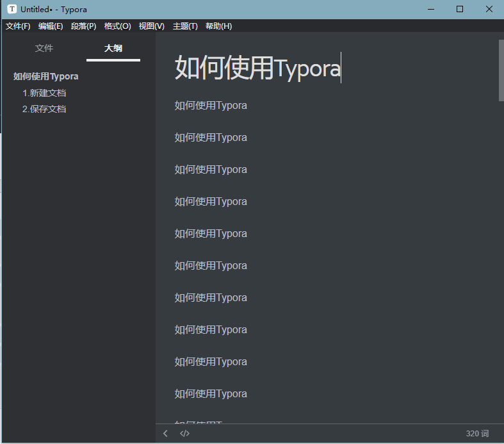Open the 帮助(H) menu
504x444 pixels.
pos(218,26)
